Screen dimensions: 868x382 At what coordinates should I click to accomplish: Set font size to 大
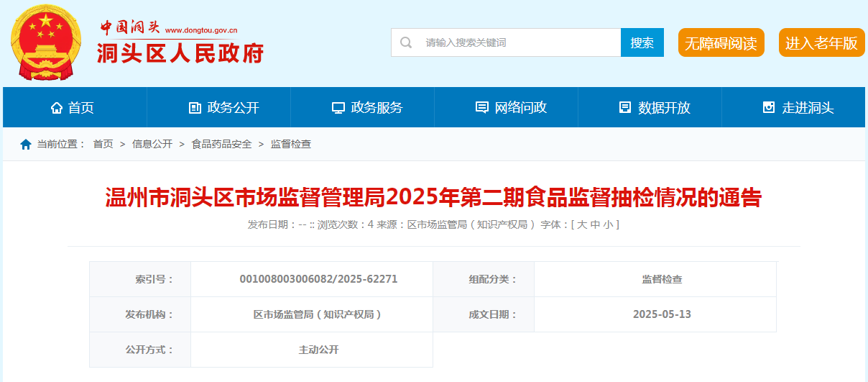(x=582, y=224)
